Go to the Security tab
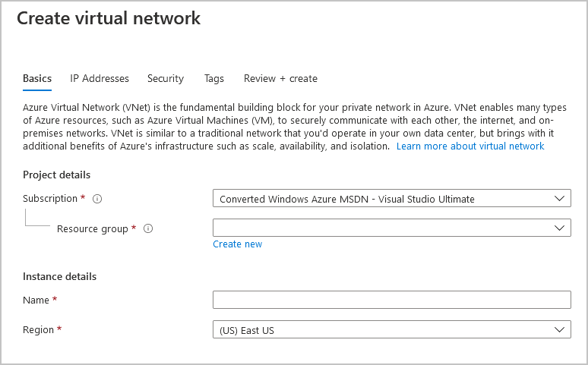The width and height of the screenshot is (588, 365). coord(166,78)
